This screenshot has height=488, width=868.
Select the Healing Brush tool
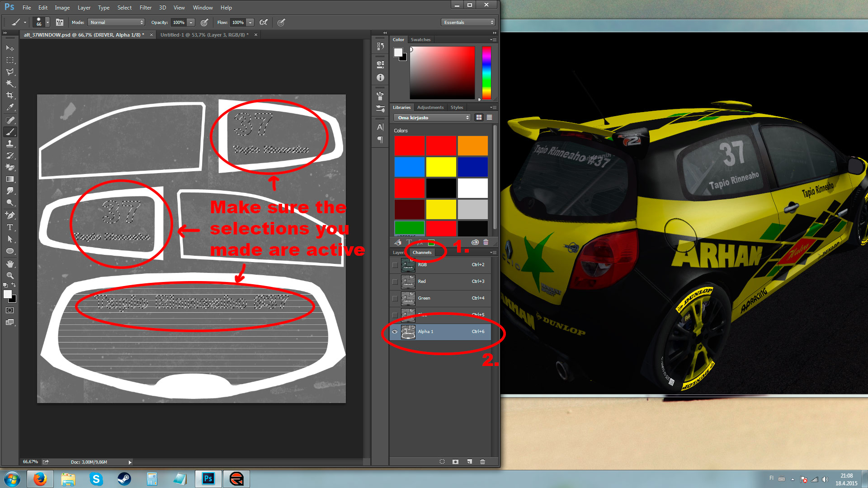pyautogui.click(x=9, y=120)
